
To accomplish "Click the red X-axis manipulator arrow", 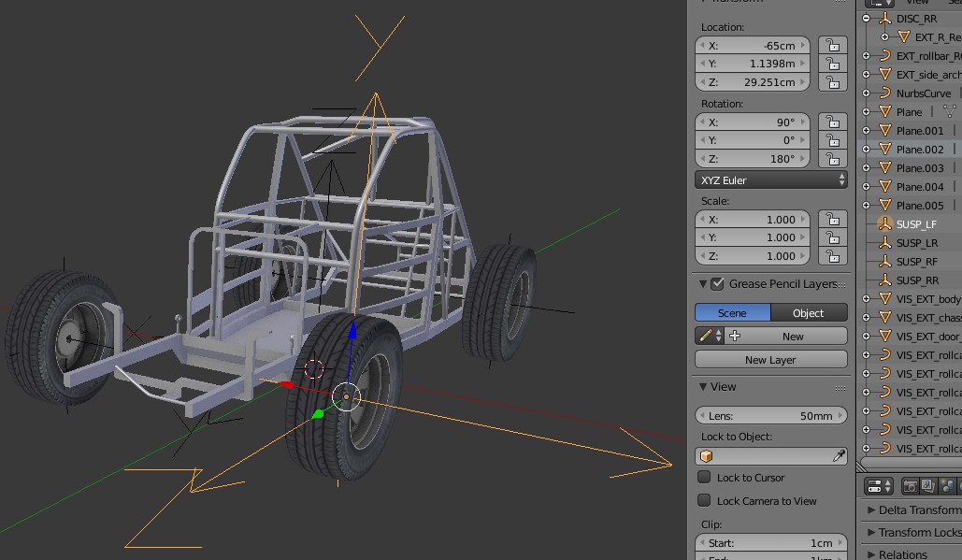I will point(286,384).
